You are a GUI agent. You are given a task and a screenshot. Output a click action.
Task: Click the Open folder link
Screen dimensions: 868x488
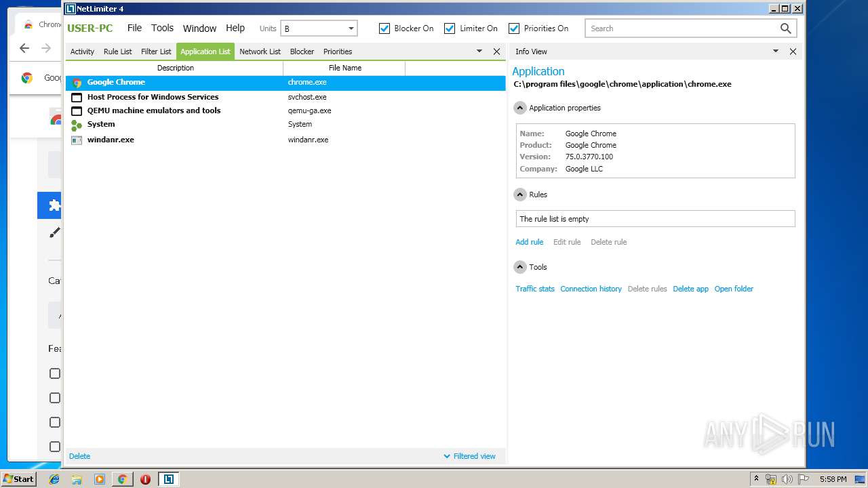click(734, 289)
